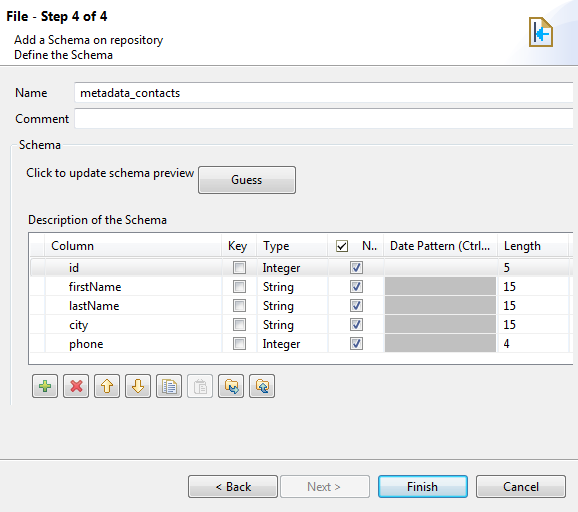Viewport: 578px width, 512px height.
Task: Toggle Key checkbox for phone column
Action: click(x=239, y=344)
